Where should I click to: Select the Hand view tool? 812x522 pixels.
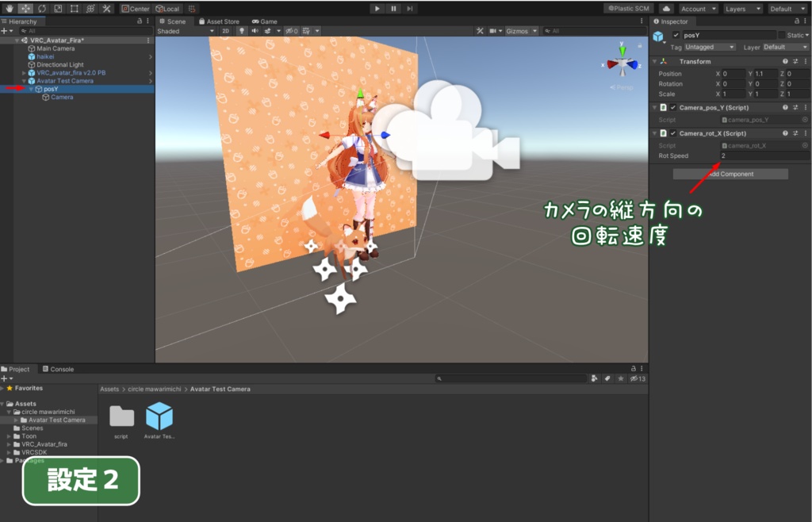pos(10,8)
